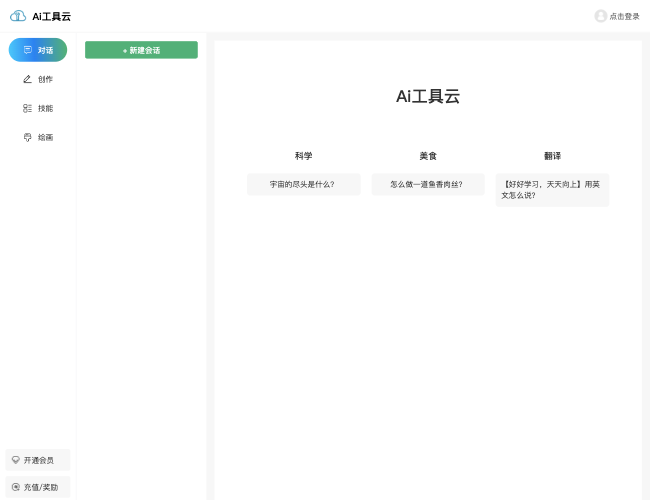Click the 对话 speech bubble icon
The height and width of the screenshot is (500, 650).
[x=27, y=50]
